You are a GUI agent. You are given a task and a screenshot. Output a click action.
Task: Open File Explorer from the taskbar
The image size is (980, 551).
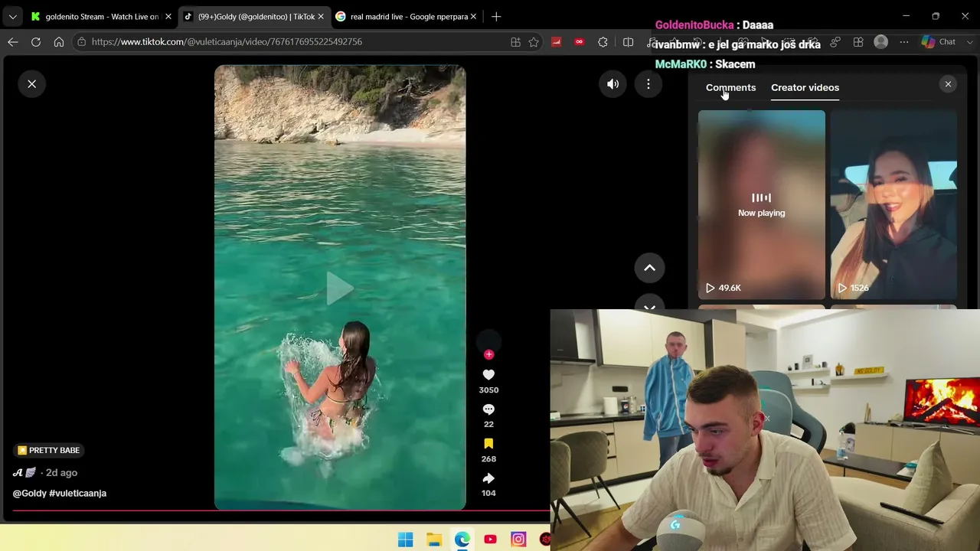click(434, 540)
